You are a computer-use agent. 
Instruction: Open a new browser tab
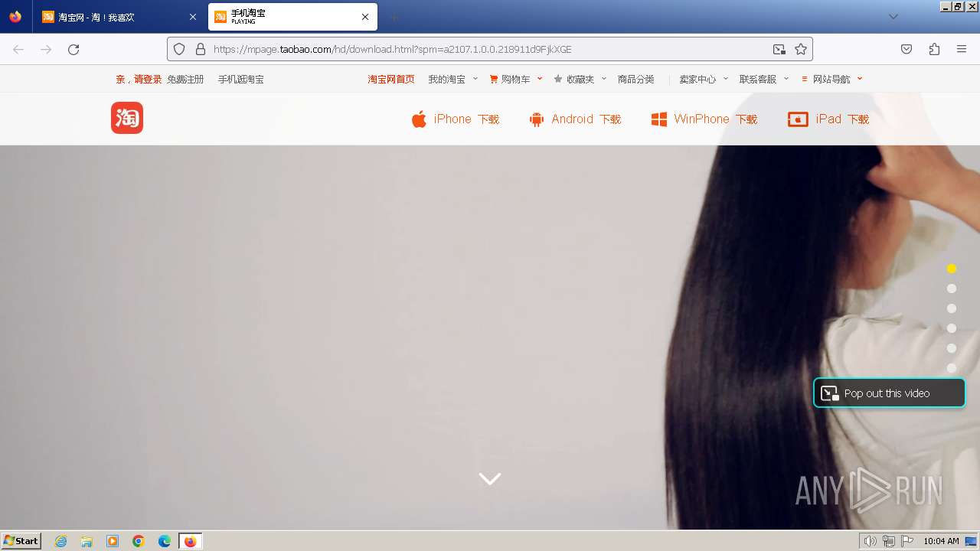pos(394,17)
